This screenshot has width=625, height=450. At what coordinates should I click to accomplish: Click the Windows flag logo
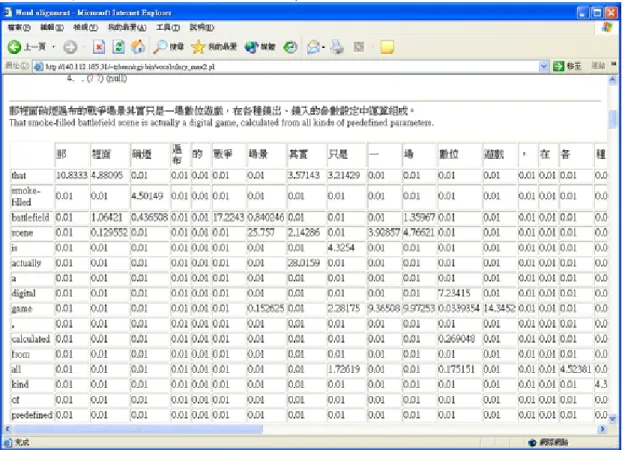coord(607,28)
